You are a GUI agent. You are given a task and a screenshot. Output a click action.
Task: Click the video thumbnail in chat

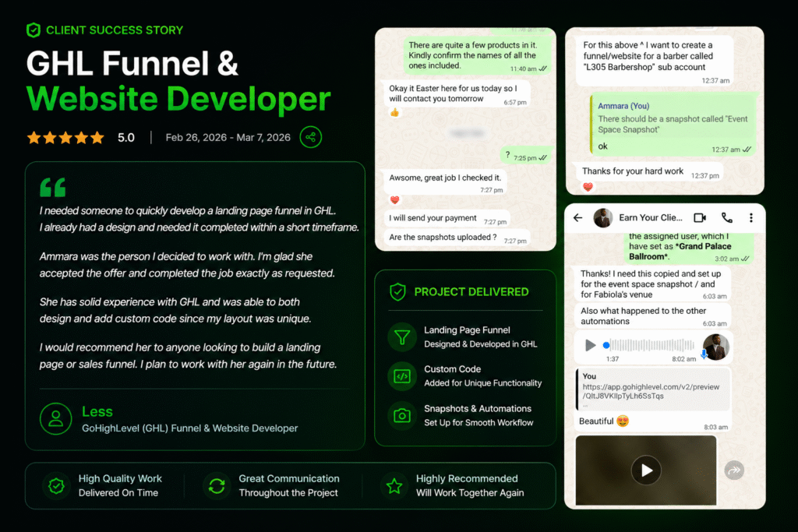pos(646,470)
